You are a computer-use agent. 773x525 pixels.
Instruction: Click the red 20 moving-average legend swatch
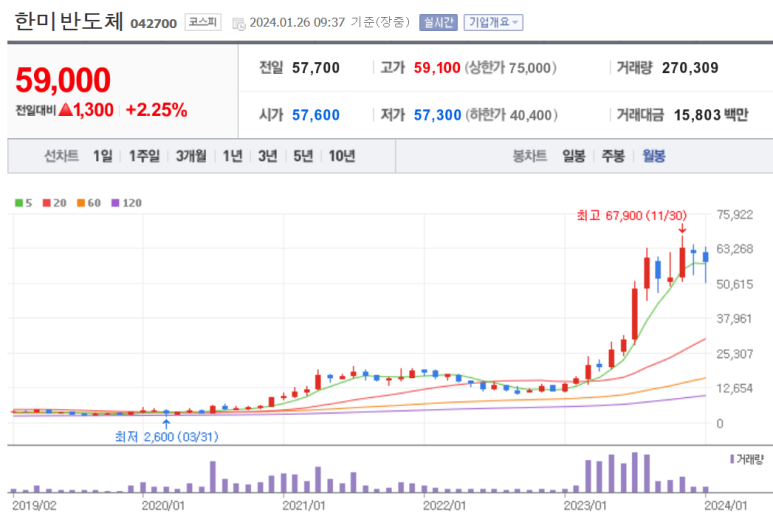47,203
